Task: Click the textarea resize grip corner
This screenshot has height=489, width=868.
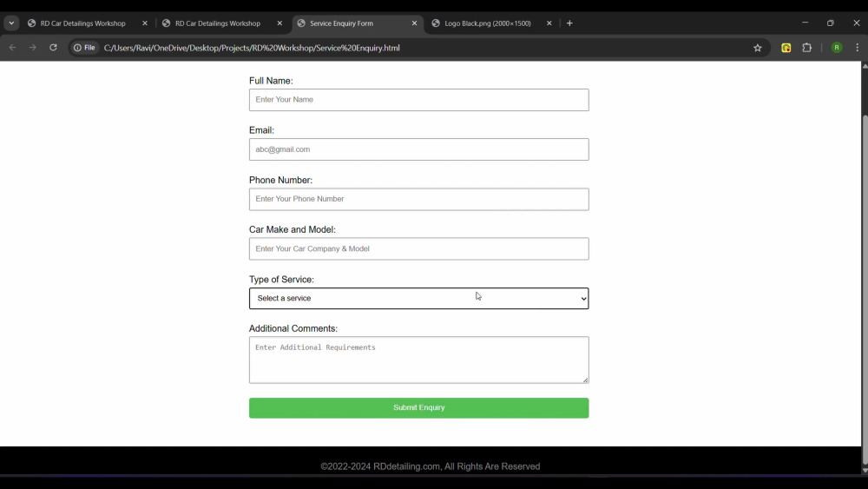Action: tap(585, 380)
